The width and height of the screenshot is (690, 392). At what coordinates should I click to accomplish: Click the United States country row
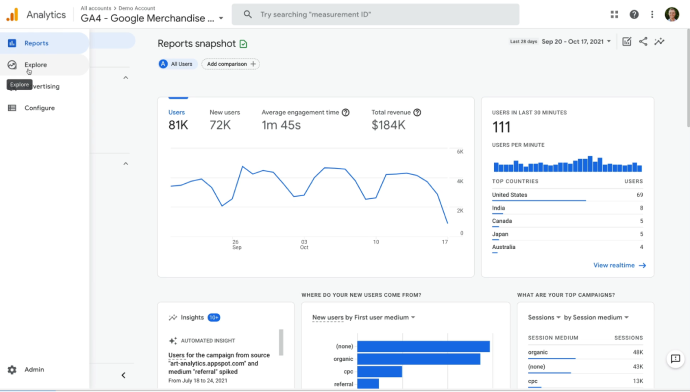567,195
